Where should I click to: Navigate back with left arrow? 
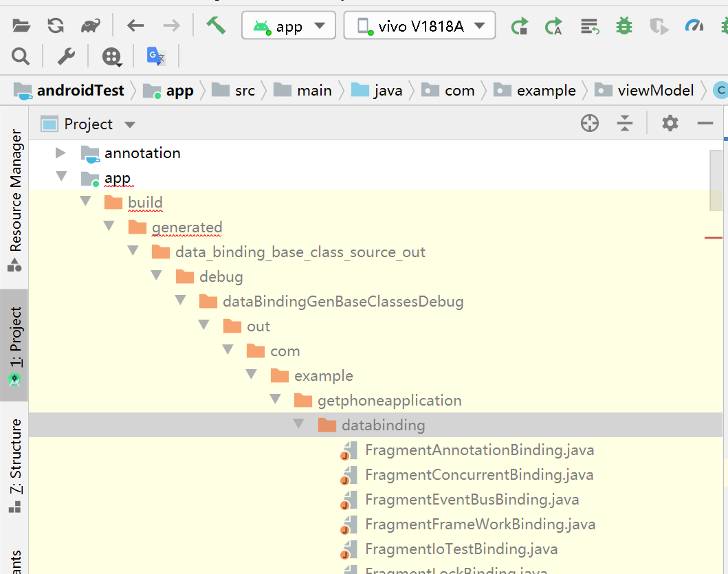point(135,25)
